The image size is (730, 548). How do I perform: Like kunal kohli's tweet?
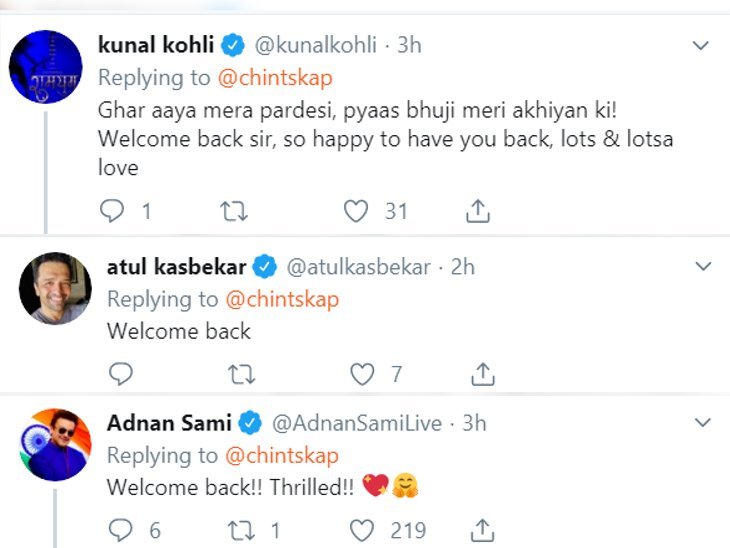pos(356,210)
